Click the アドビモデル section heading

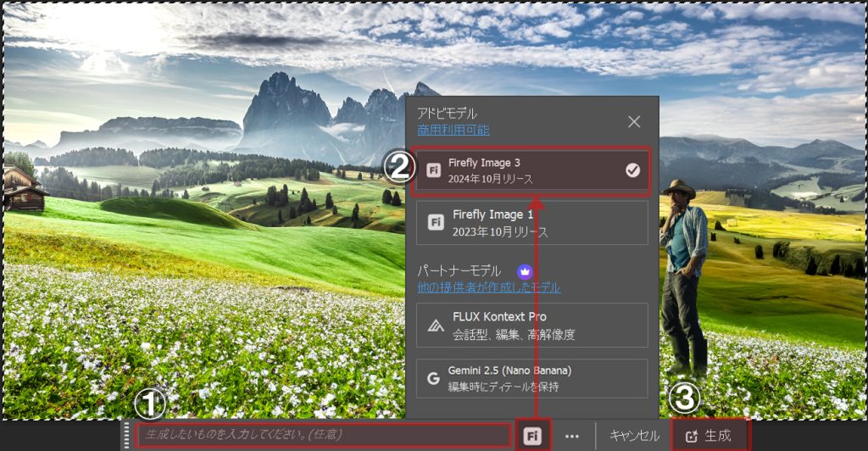click(x=447, y=114)
